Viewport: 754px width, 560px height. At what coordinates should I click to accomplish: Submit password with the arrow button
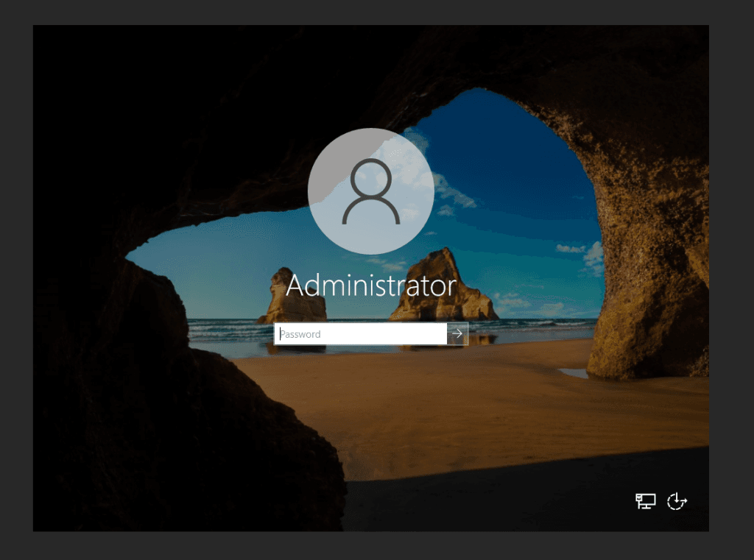pyautogui.click(x=457, y=333)
